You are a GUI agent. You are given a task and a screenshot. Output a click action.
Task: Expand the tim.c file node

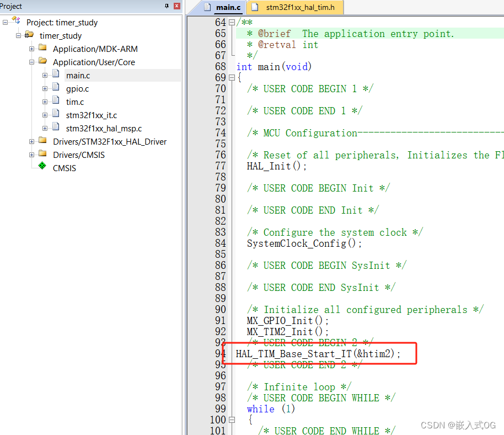45,102
